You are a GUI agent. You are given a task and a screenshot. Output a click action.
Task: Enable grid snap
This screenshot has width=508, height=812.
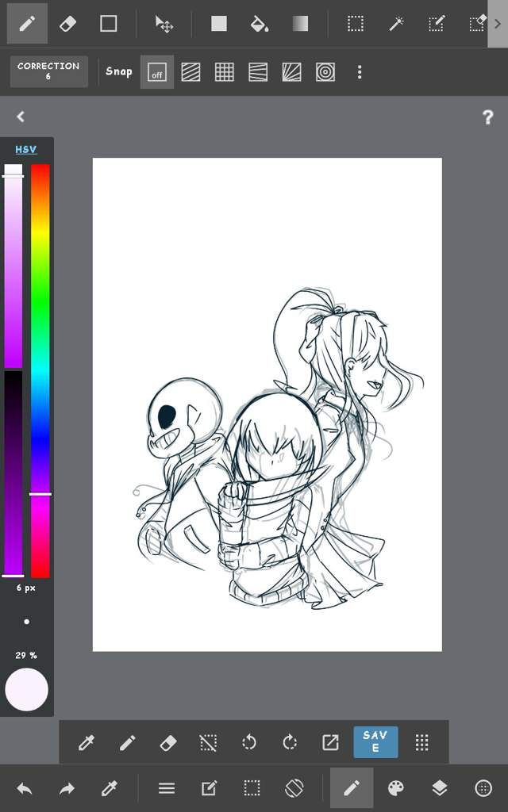click(x=225, y=72)
